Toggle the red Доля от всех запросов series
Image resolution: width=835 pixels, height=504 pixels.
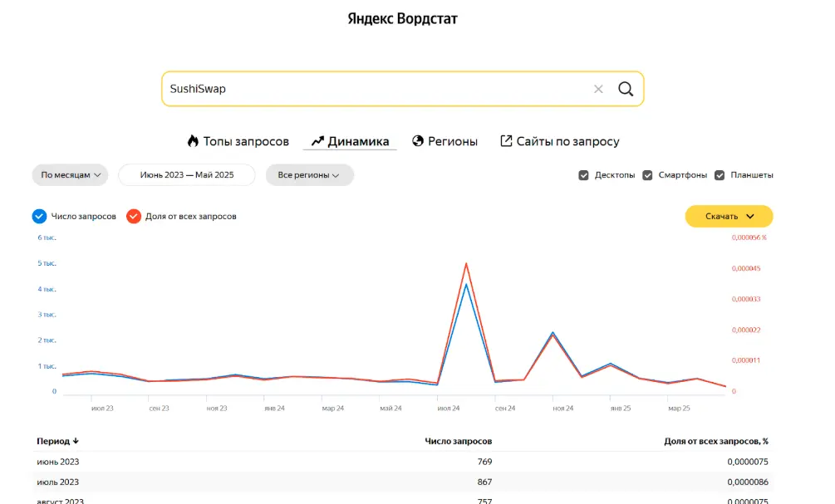click(134, 216)
